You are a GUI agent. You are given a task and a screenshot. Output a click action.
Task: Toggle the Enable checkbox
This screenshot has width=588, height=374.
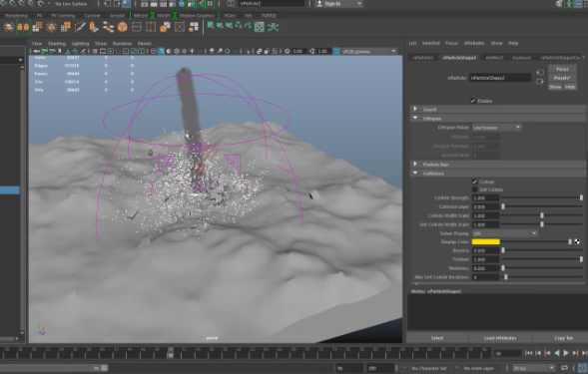473,101
